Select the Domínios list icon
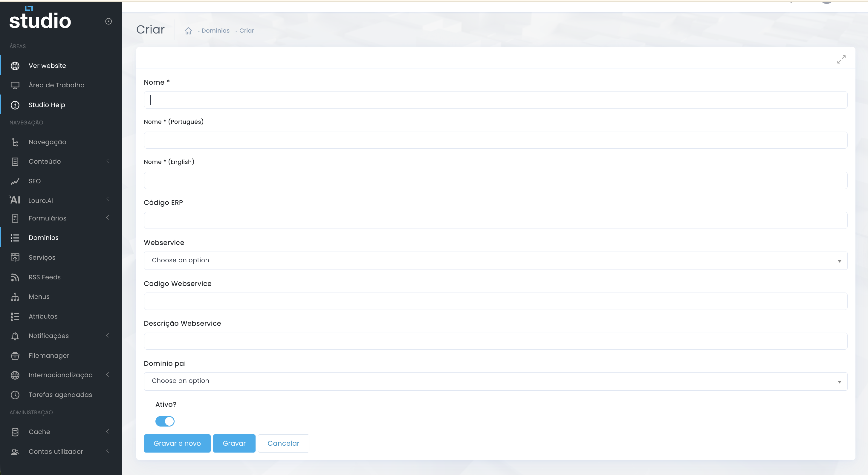 pyautogui.click(x=15, y=237)
